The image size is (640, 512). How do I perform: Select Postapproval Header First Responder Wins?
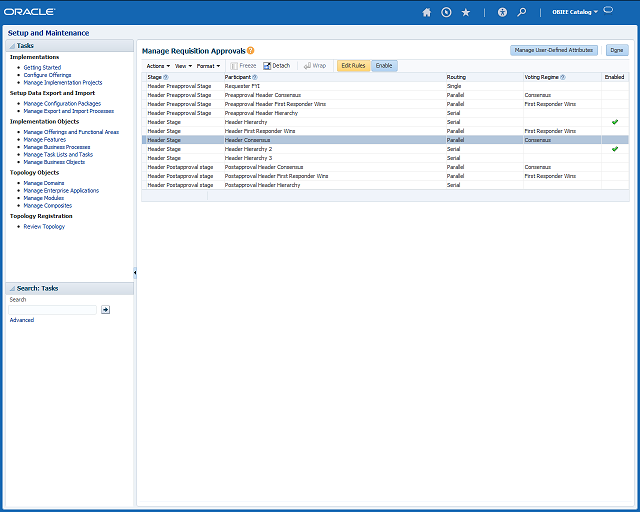pos(385,176)
